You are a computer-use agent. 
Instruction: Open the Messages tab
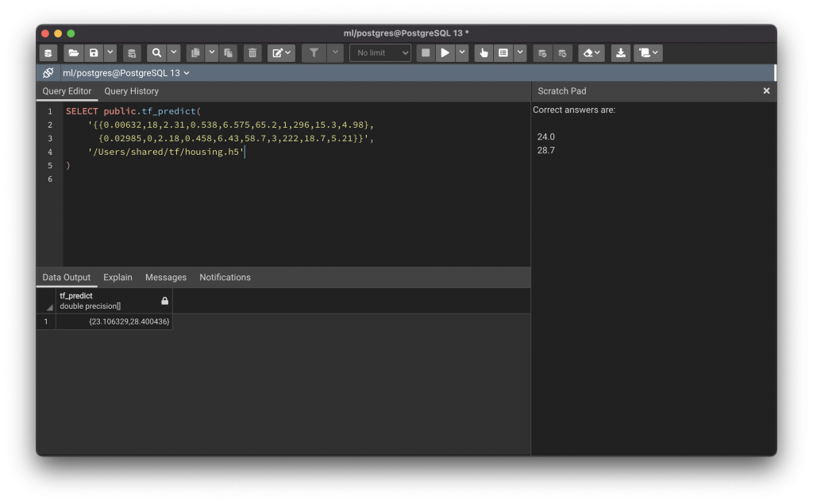pyautogui.click(x=165, y=277)
